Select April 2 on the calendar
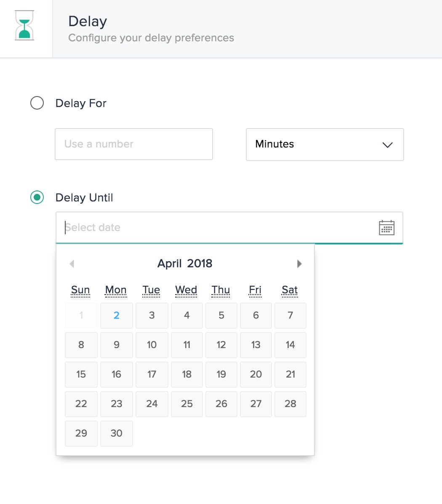The height and width of the screenshot is (504, 442). click(x=116, y=315)
